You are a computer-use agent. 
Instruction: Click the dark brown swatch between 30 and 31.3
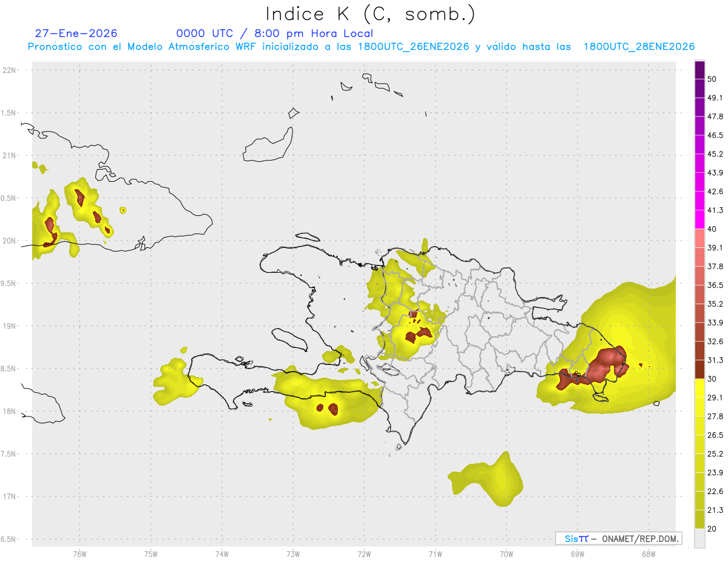[x=700, y=370]
